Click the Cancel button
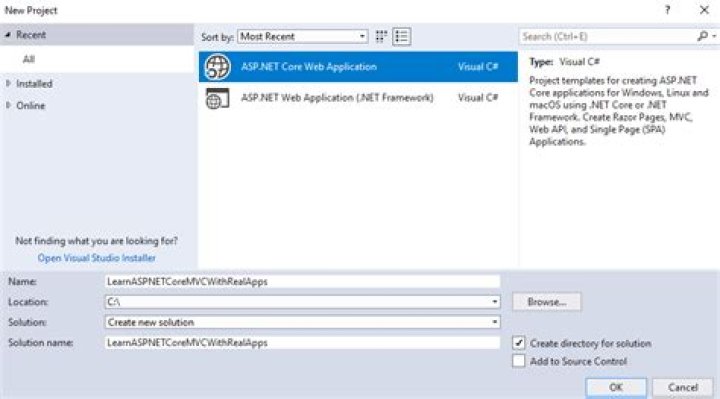The width and height of the screenshot is (720, 399). [x=683, y=387]
